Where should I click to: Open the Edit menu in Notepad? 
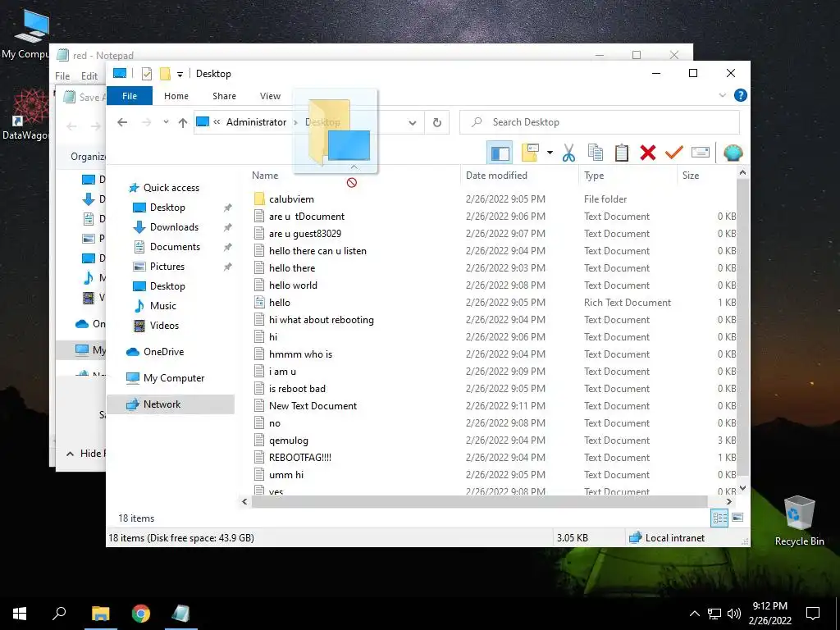(89, 76)
